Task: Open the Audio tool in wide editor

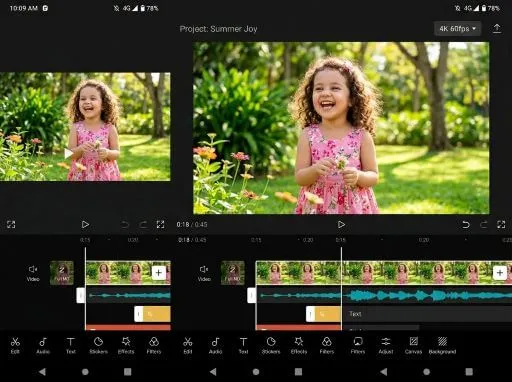Action: point(215,345)
